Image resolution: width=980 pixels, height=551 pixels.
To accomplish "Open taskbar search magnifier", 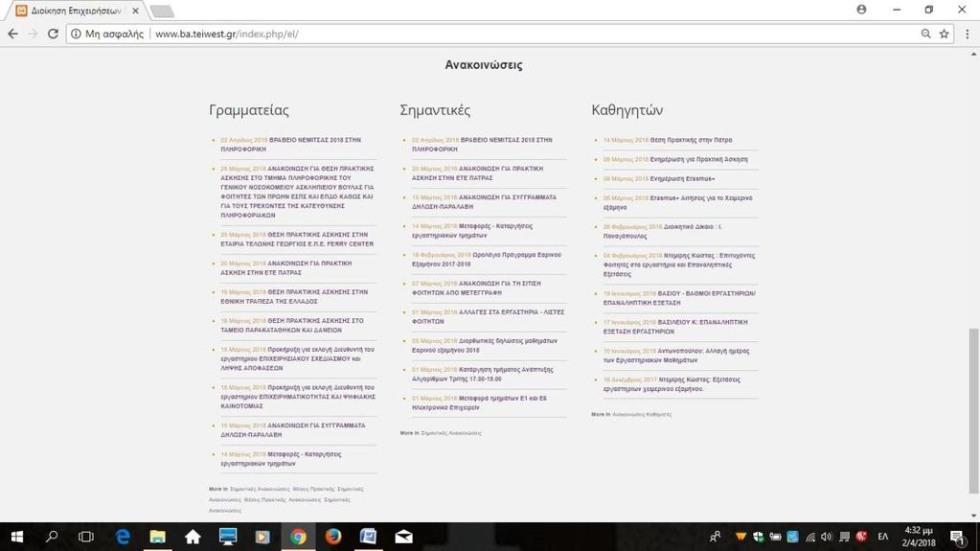I will pos(52,537).
